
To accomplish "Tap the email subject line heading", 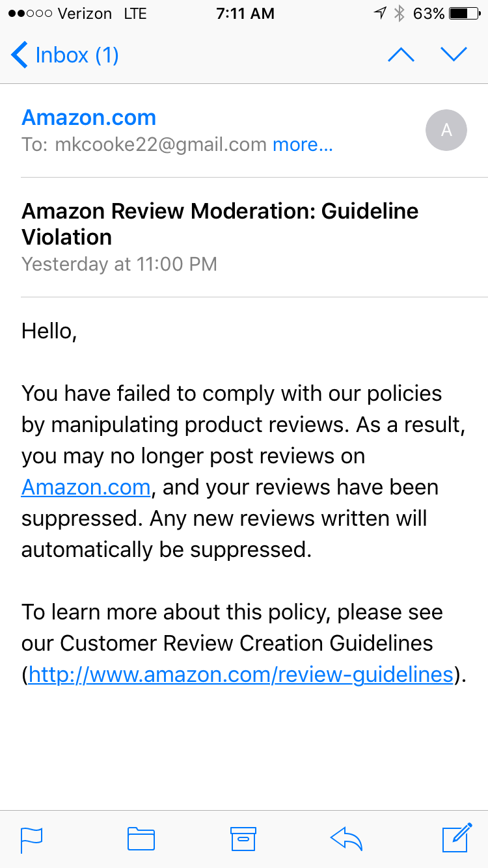I will click(x=220, y=224).
